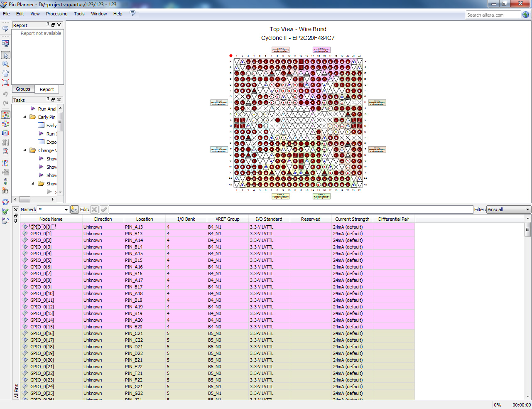Select the GPIO_0[0] node row

point(218,227)
